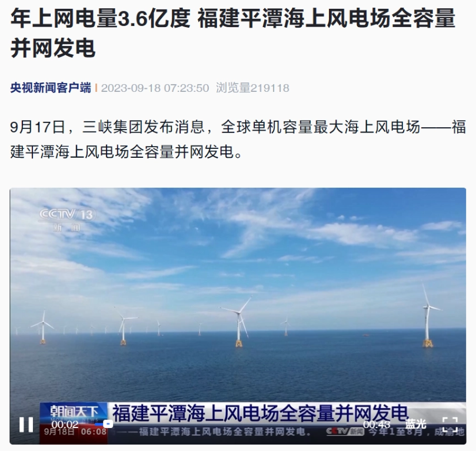The height and width of the screenshot is (451, 476).
Task: Click the 9月18日 06:08 broadcast time stamp
Action: click(x=75, y=432)
